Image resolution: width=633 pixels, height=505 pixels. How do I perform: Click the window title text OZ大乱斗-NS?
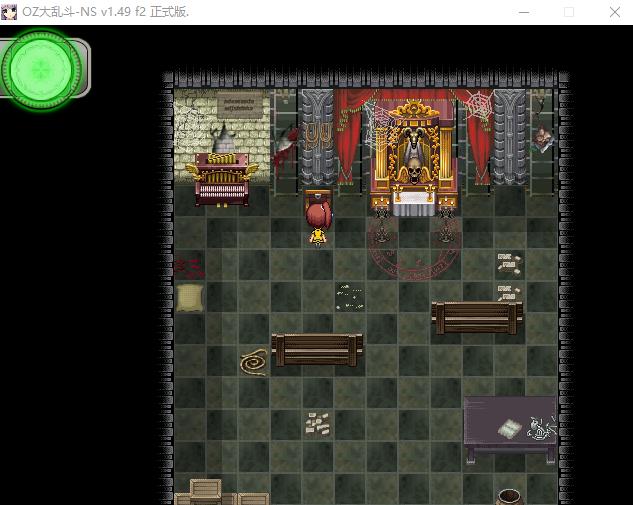(x=60, y=12)
